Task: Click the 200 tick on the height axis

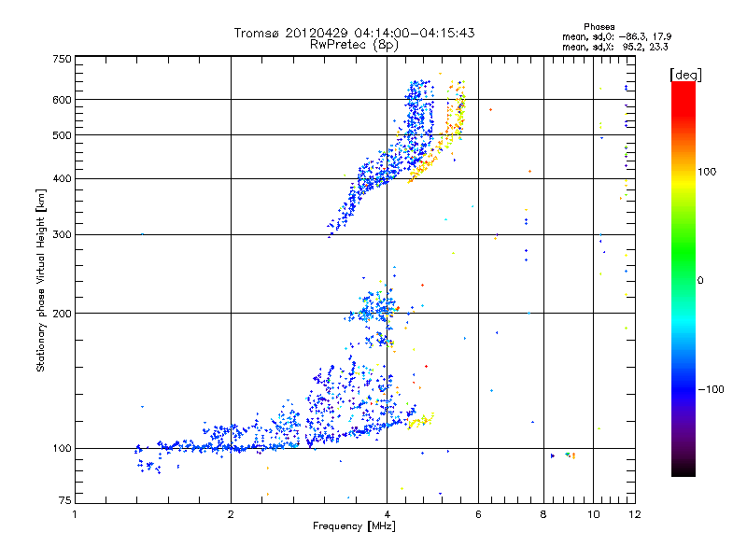Action: (62, 313)
